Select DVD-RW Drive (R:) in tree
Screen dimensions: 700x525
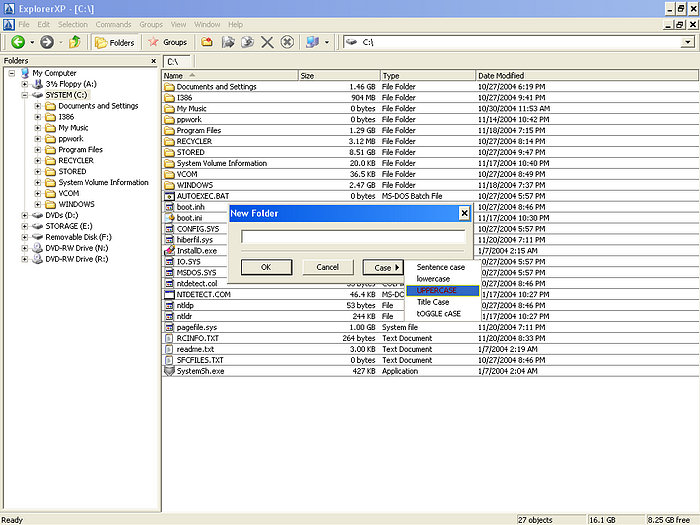click(76, 259)
